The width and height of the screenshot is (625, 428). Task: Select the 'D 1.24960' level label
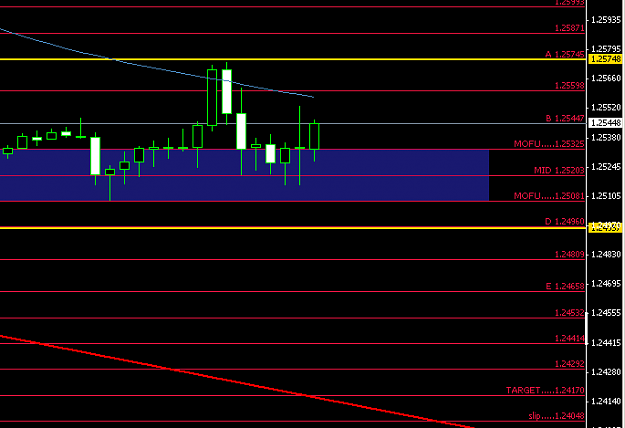click(565, 221)
